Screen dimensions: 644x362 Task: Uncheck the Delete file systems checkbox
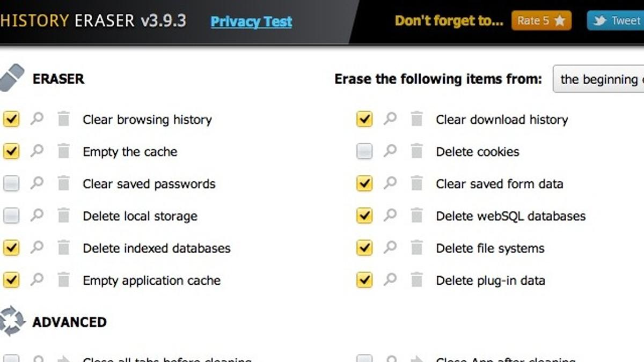pos(364,248)
